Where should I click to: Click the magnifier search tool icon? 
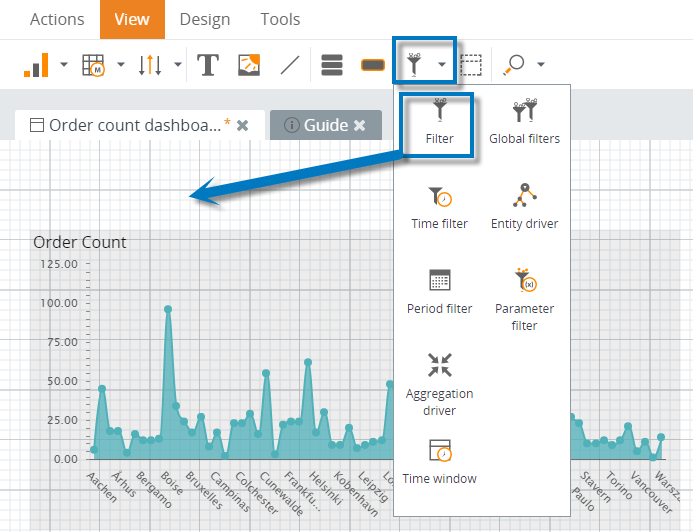pyautogui.click(x=514, y=65)
